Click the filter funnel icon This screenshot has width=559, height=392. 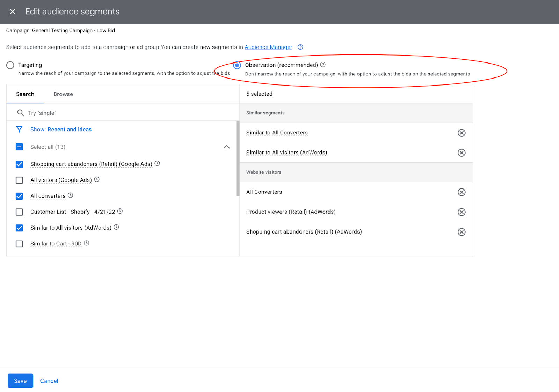[x=20, y=130]
